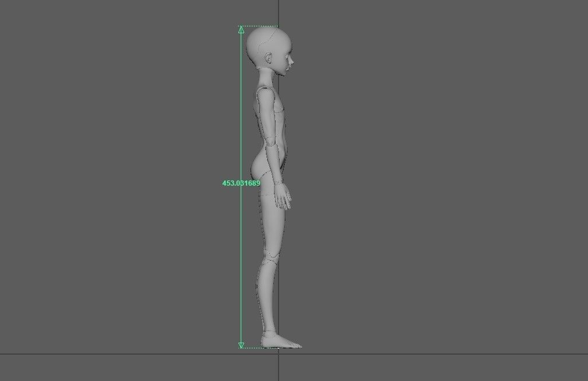This screenshot has width=588, height=381.
Task: Select the doll model's foot
Action: pyautogui.click(x=281, y=340)
